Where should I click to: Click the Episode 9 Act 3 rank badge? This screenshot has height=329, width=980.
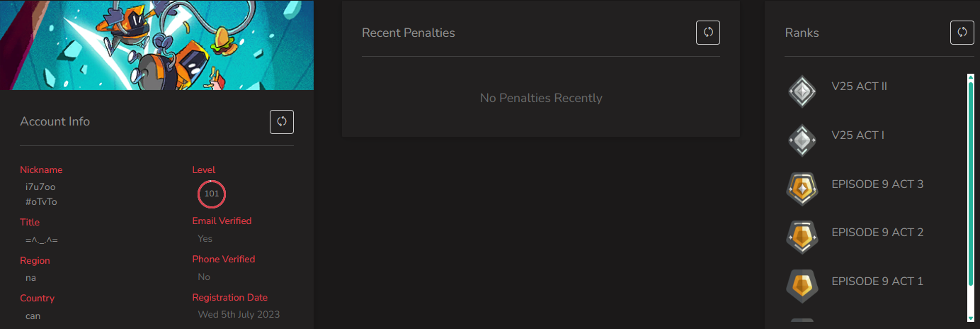[802, 189]
